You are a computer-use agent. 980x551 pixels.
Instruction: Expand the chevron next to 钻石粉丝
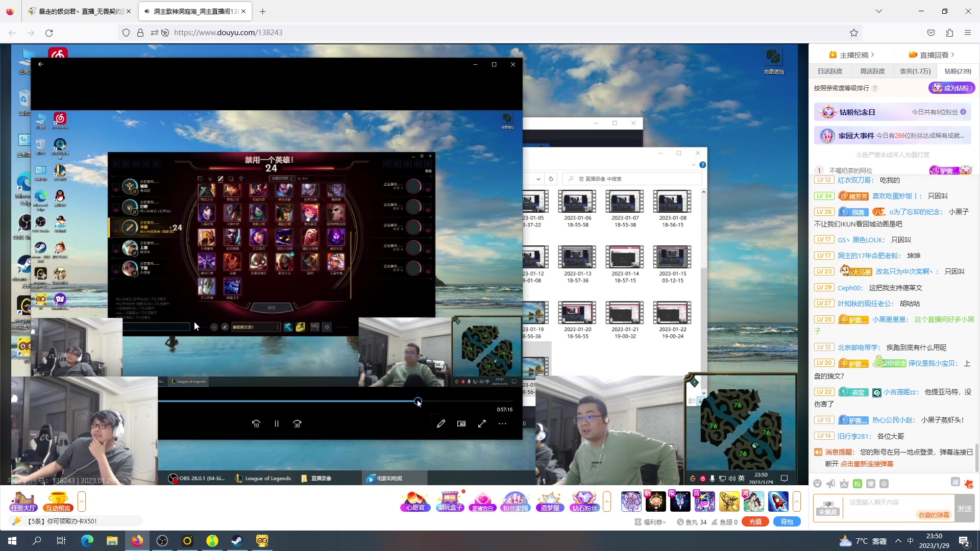tap(607, 502)
